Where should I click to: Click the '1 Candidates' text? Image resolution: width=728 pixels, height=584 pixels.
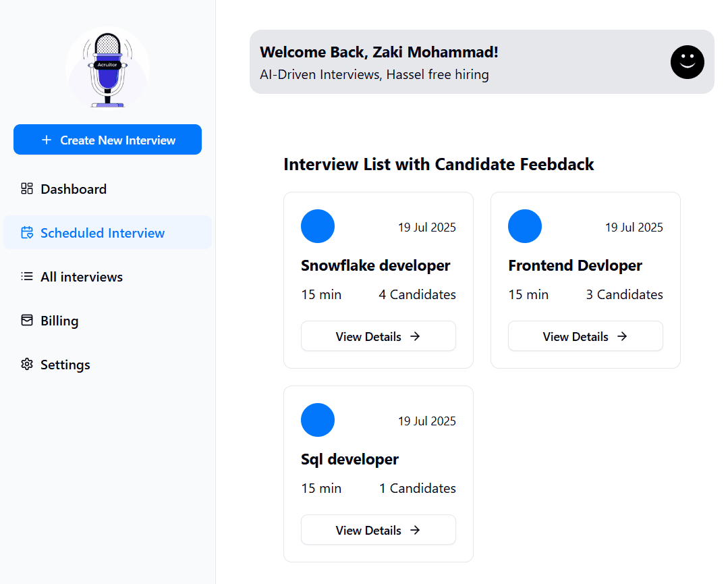418,488
